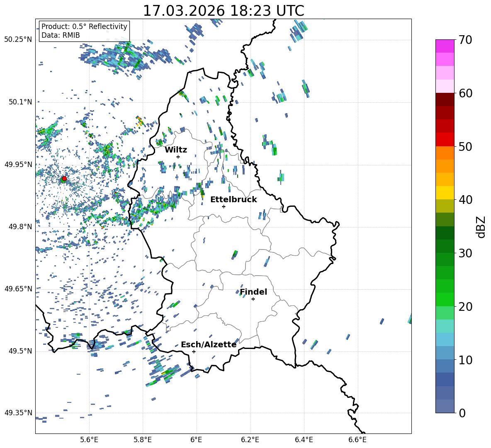Viewport: 491px width, 448px height.
Task: Pick the bright red swatch above 50 dBZ
Action: (x=445, y=139)
